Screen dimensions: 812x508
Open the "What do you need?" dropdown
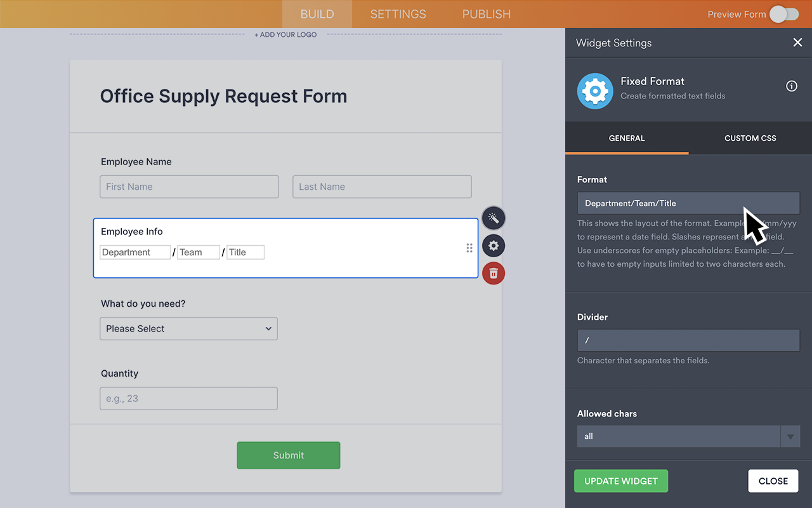pyautogui.click(x=188, y=328)
